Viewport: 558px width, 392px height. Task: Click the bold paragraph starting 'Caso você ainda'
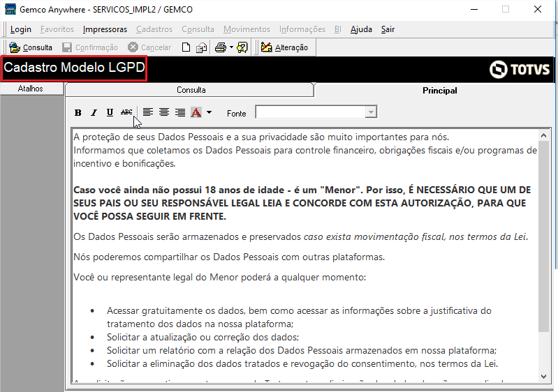coord(302,203)
